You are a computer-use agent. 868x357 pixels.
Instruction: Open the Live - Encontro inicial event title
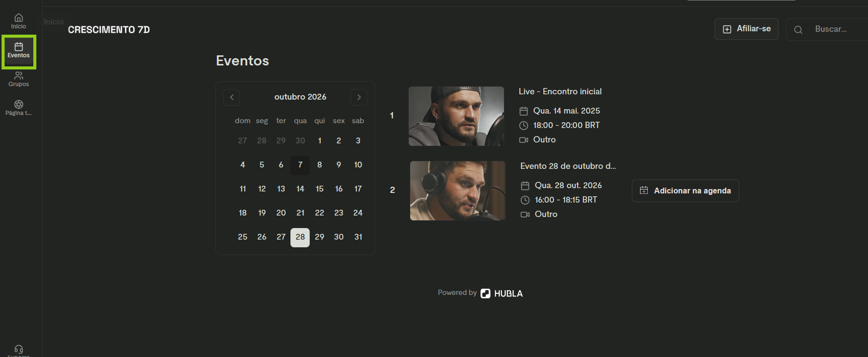tap(560, 91)
